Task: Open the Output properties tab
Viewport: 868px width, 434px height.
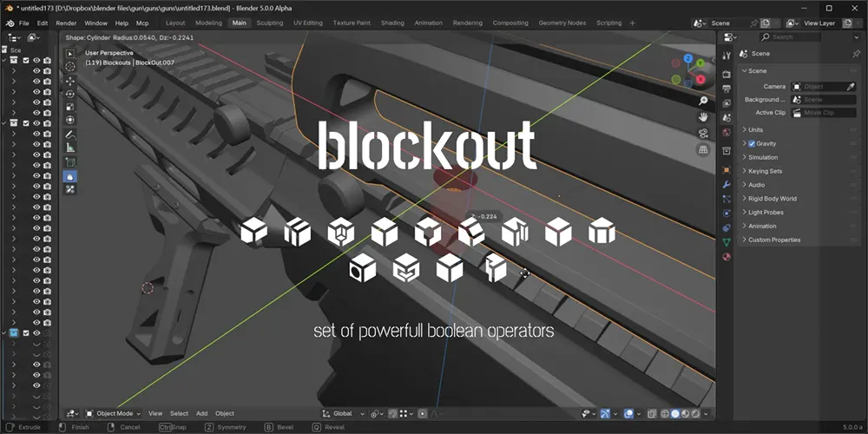Action: coord(727,89)
